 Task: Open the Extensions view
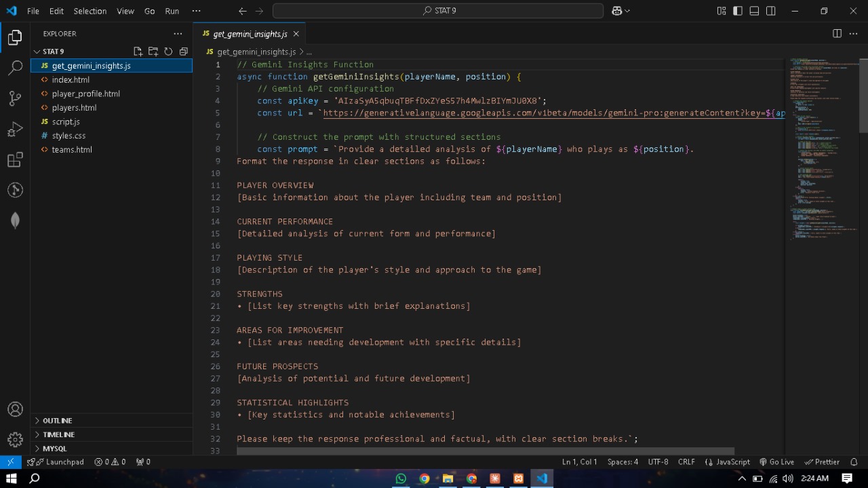[x=15, y=159]
